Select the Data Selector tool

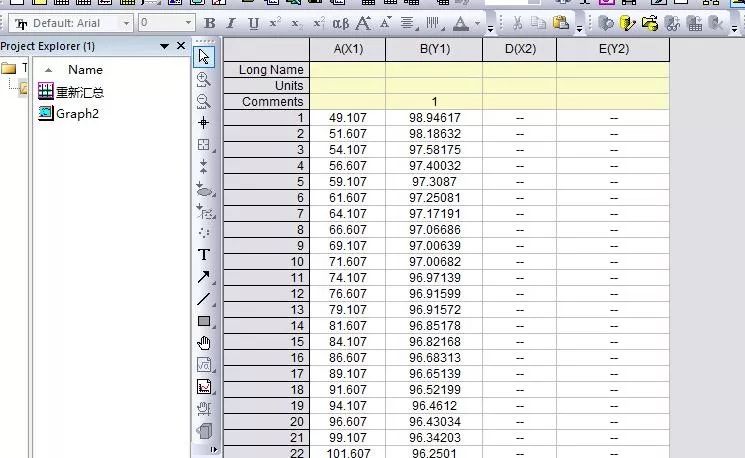point(204,166)
